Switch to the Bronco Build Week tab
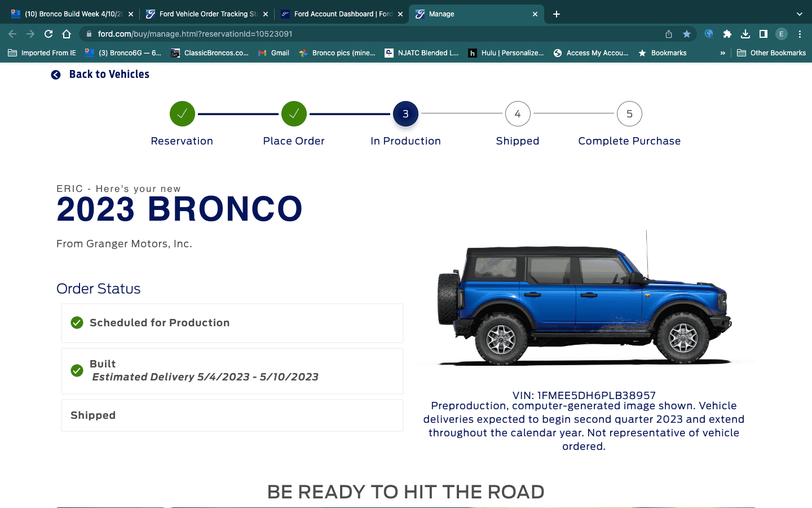This screenshot has width=812, height=508. click(72, 14)
